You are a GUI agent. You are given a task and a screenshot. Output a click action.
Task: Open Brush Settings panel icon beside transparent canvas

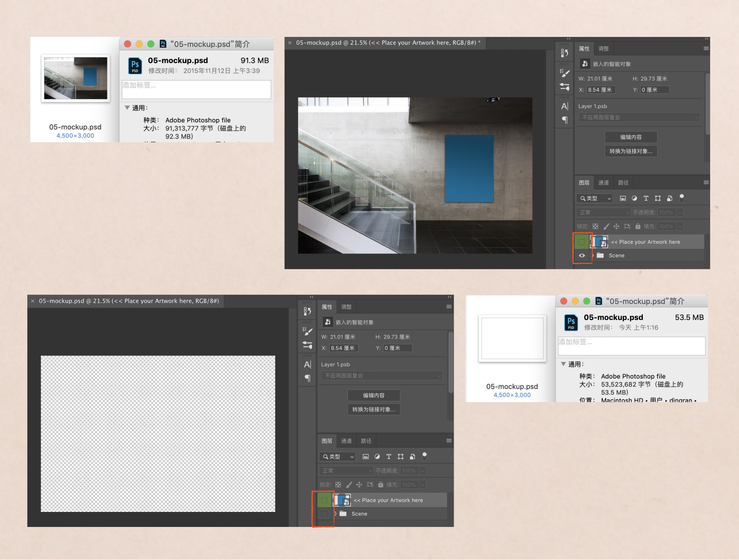tap(307, 331)
